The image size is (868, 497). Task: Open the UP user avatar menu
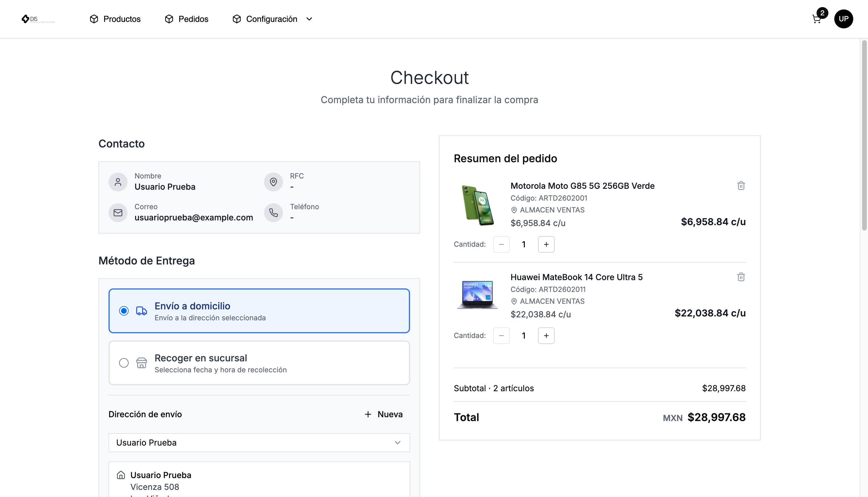point(843,19)
